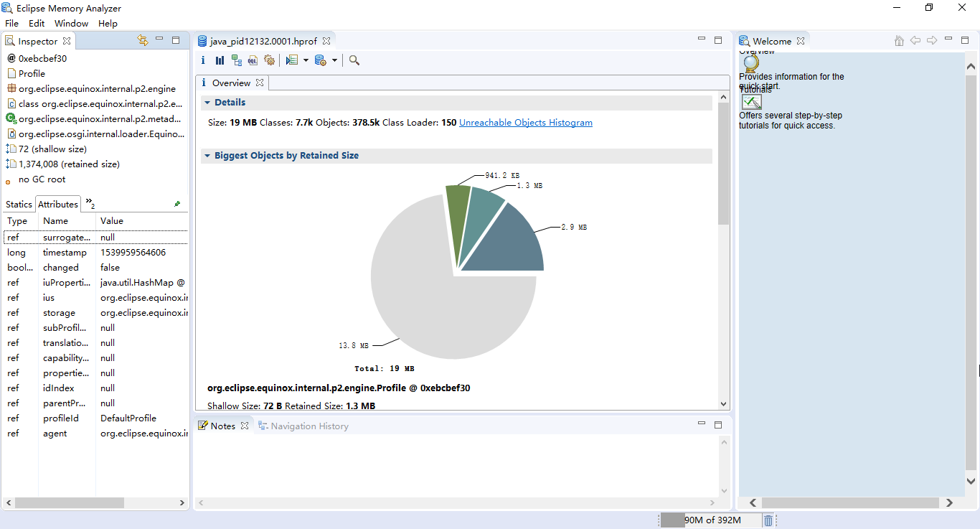The image size is (980, 529).
Task: Open heap dump overview info icon
Action: pyautogui.click(x=203, y=60)
